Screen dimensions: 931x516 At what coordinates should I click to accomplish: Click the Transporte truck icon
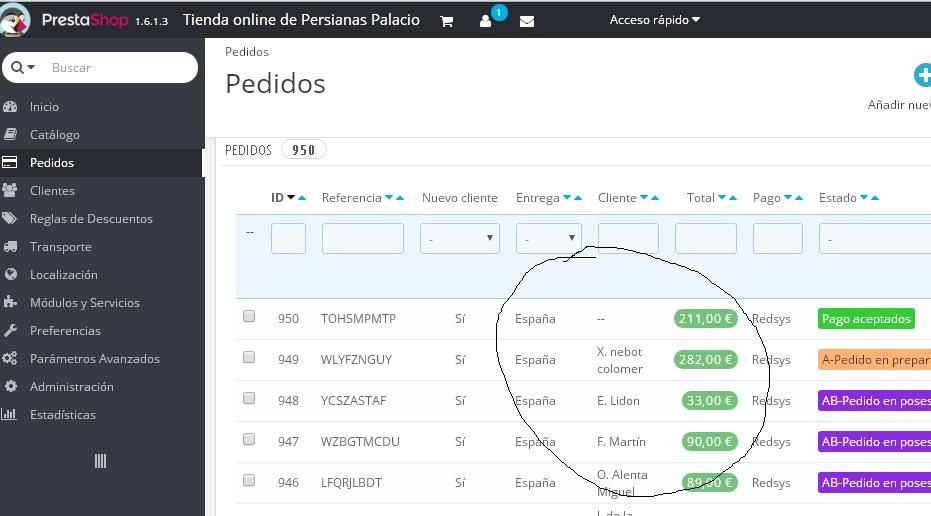coord(10,246)
